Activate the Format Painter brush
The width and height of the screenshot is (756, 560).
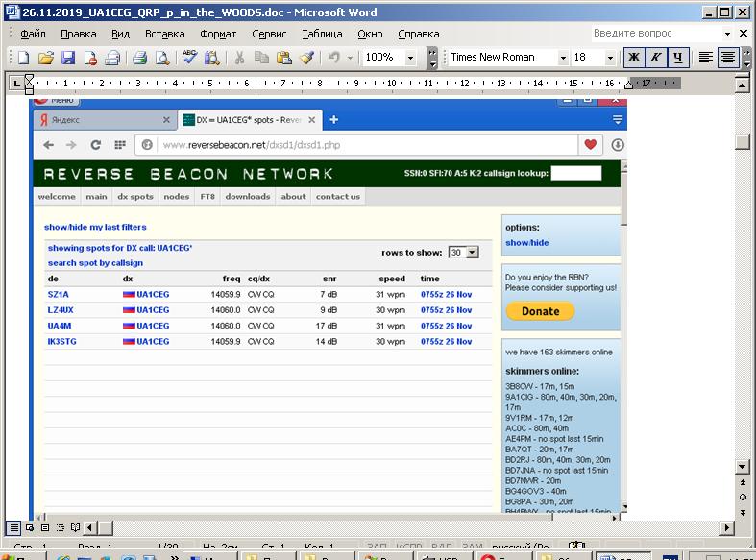click(x=306, y=58)
